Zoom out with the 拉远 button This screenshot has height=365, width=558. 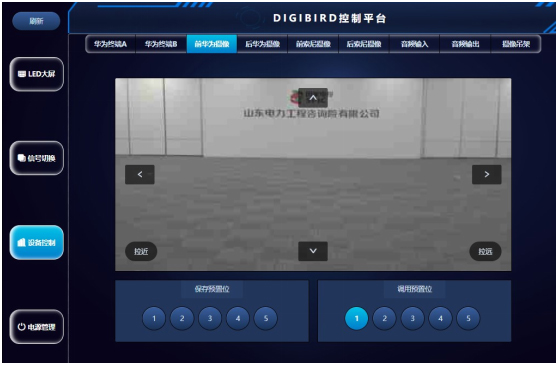tap(485, 252)
